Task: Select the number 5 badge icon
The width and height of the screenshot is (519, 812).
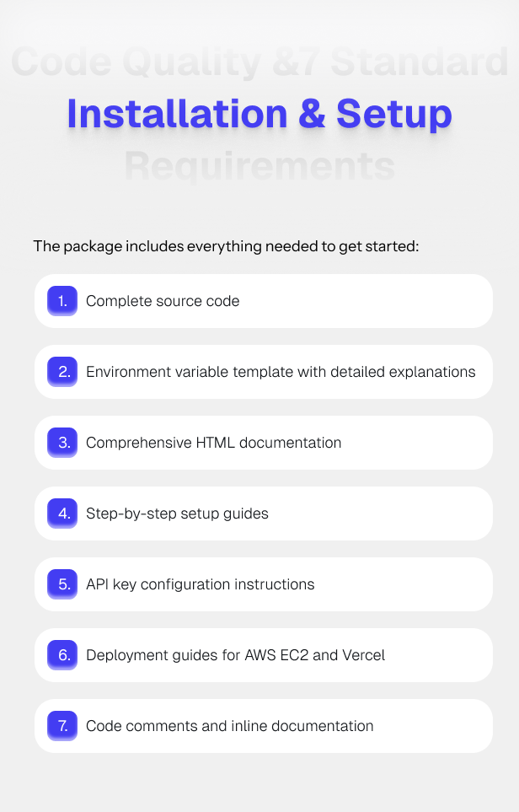Action: pyautogui.click(x=62, y=584)
